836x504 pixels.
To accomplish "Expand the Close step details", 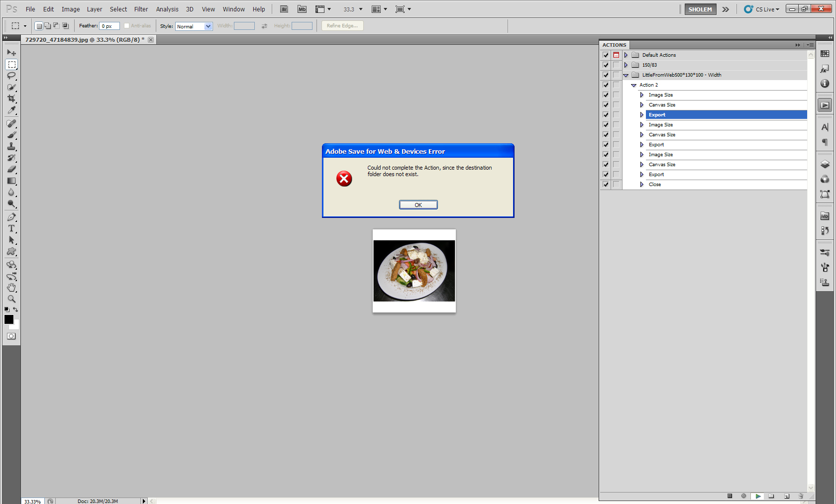I will click(642, 185).
